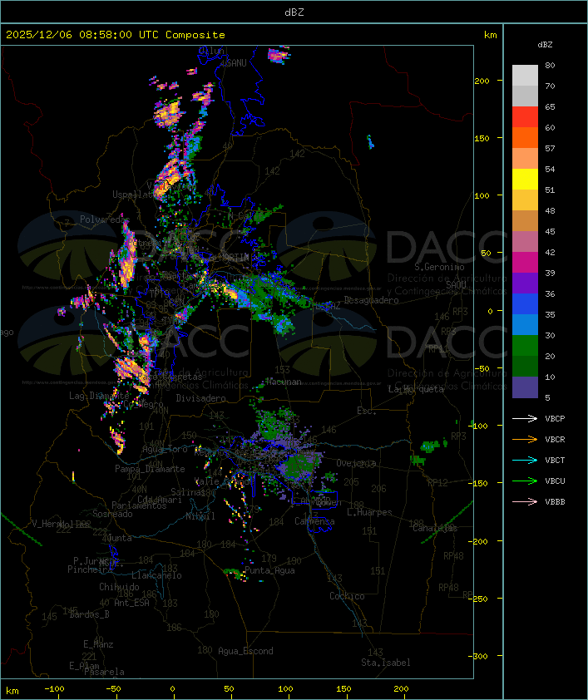This screenshot has height=700, width=588.
Task: Click the VBBB legend label
Action: pyautogui.click(x=555, y=502)
